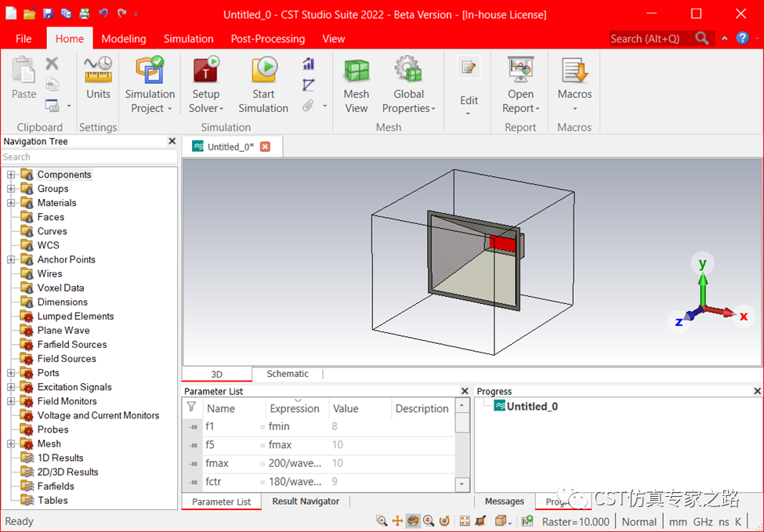Viewport: 764px width, 532px height.
Task: Switch to the Result Navigator tab
Action: tap(306, 501)
